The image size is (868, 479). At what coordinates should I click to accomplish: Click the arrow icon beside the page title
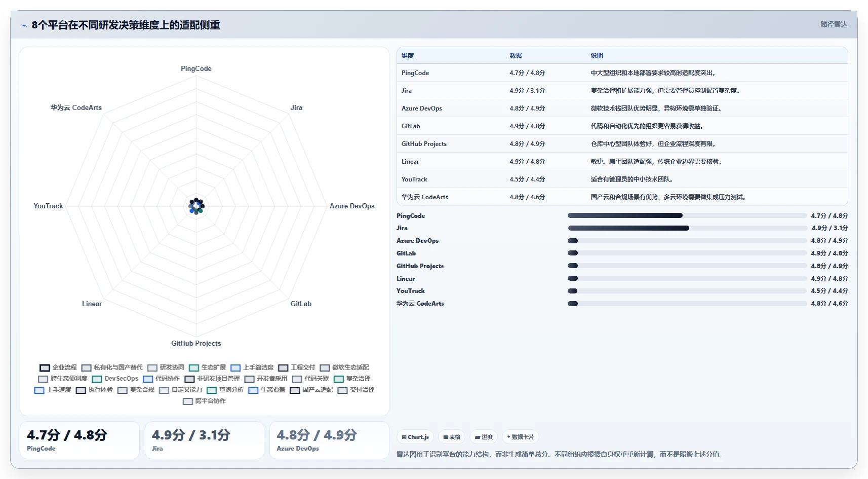(x=24, y=25)
